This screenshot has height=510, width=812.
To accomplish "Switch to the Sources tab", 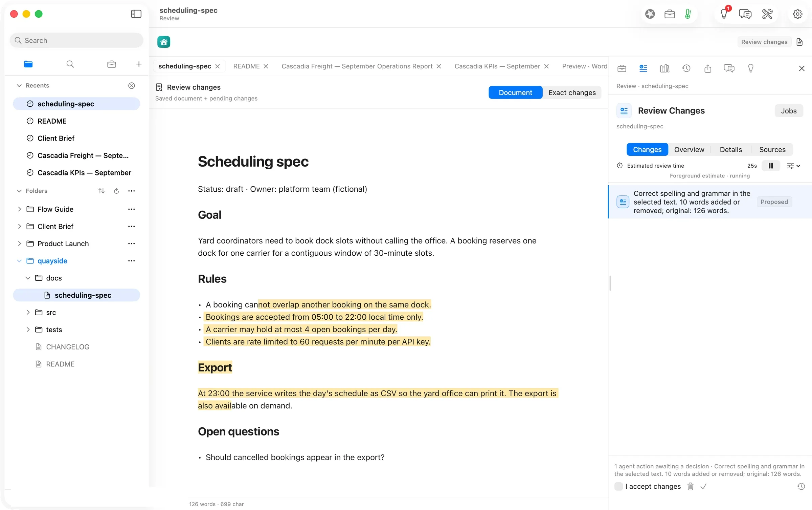I will tap(772, 149).
